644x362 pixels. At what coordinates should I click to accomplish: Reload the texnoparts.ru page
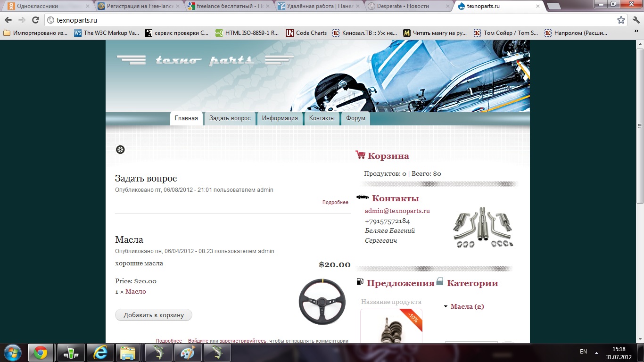tap(35, 20)
